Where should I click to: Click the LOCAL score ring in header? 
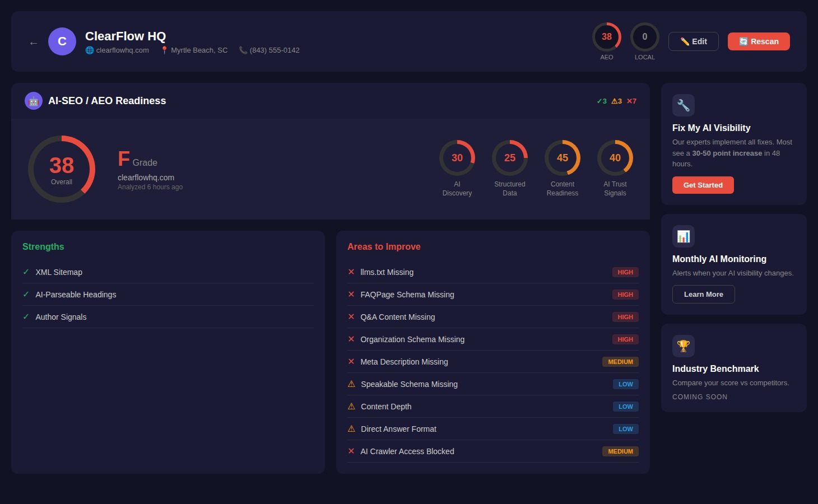point(644,37)
